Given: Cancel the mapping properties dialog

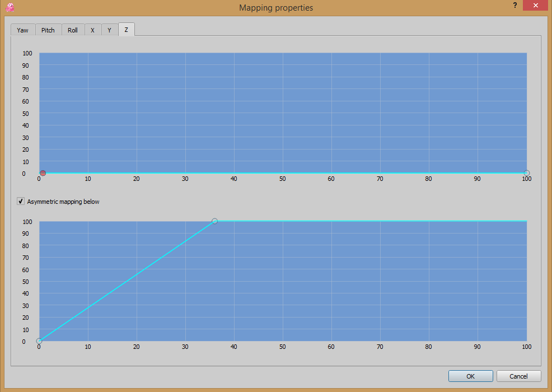Looking at the screenshot, I should click(518, 376).
